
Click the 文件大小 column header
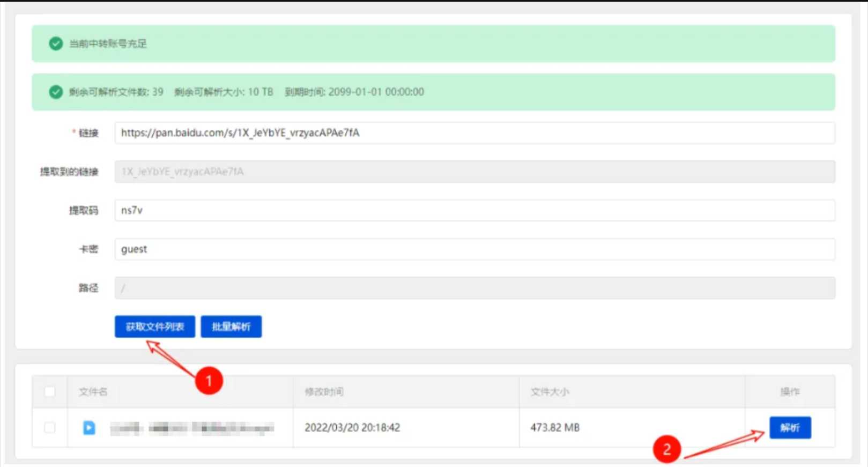tap(550, 391)
